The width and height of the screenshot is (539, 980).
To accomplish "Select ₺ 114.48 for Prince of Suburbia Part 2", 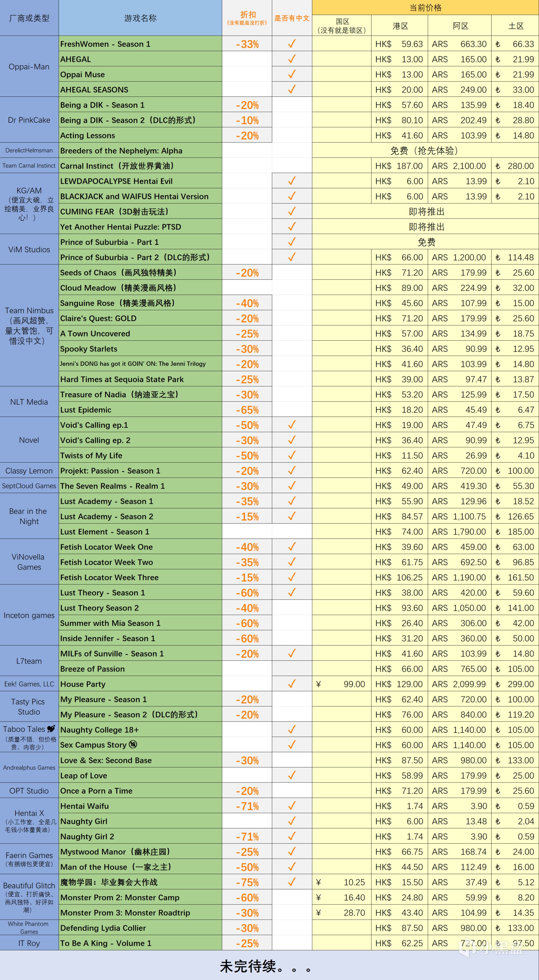I will click(515, 257).
